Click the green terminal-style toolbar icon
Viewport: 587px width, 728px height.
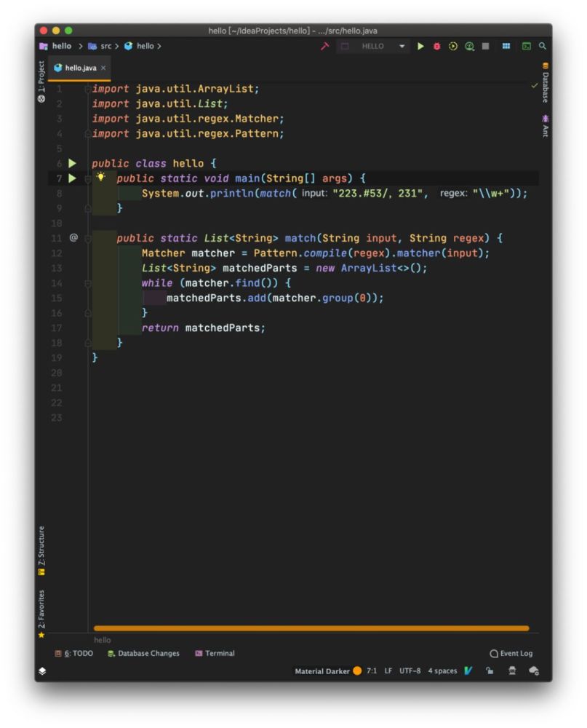coord(526,46)
